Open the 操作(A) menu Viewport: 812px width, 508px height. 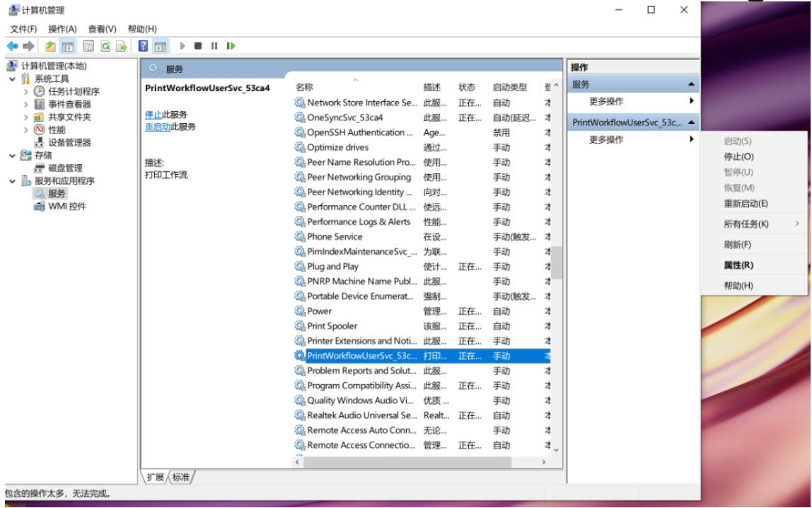[x=62, y=29]
